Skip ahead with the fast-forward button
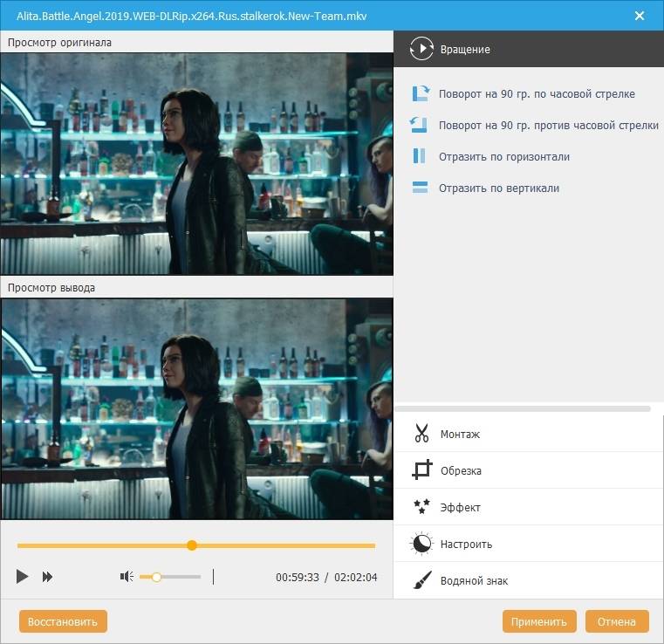The width and height of the screenshot is (664, 644). (x=47, y=576)
